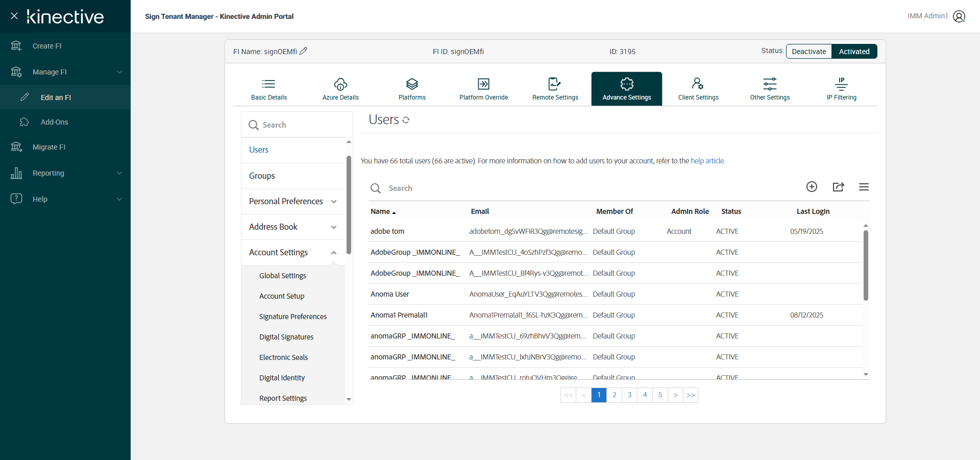Screen dimensions: 980x460
Task: Click the add user plus icon
Action: 812,187
